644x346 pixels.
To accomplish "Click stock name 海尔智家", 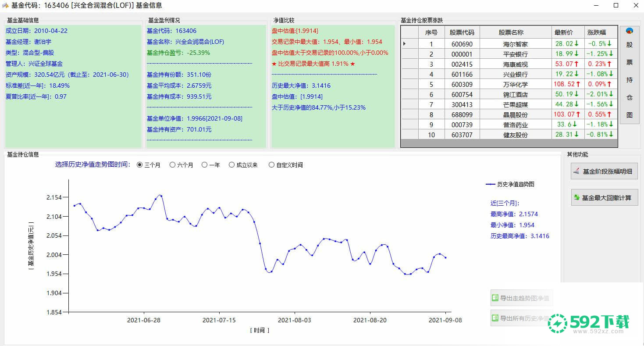I will pos(516,44).
